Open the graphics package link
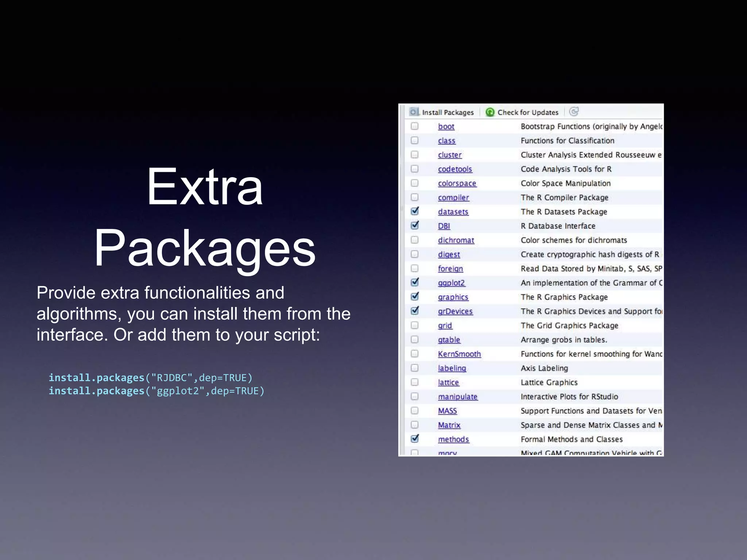The height and width of the screenshot is (560, 747). click(x=453, y=297)
